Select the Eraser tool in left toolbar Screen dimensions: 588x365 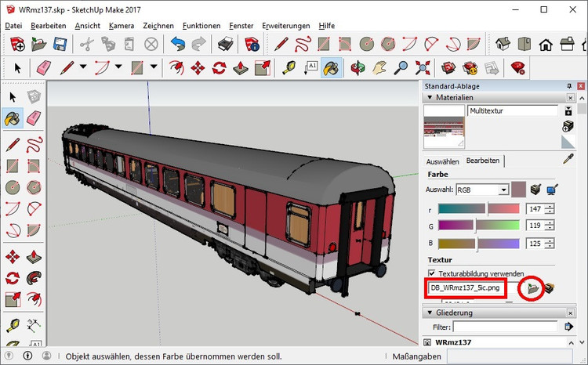point(33,118)
